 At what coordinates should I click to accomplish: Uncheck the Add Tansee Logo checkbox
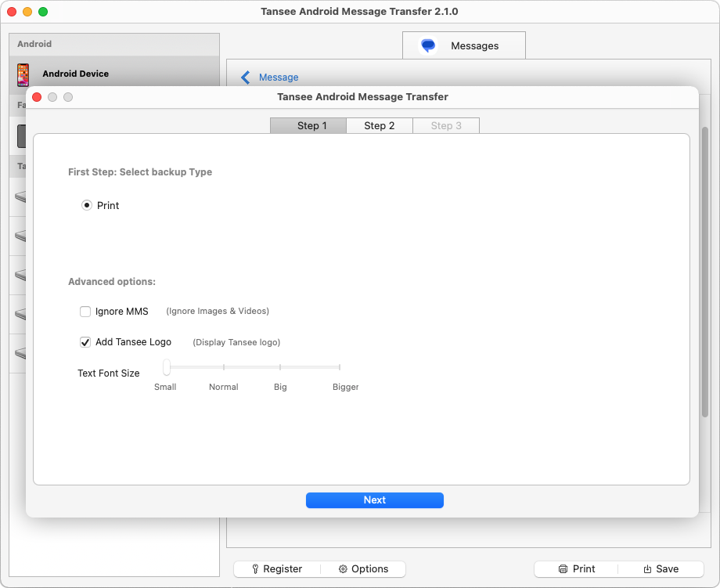(85, 342)
